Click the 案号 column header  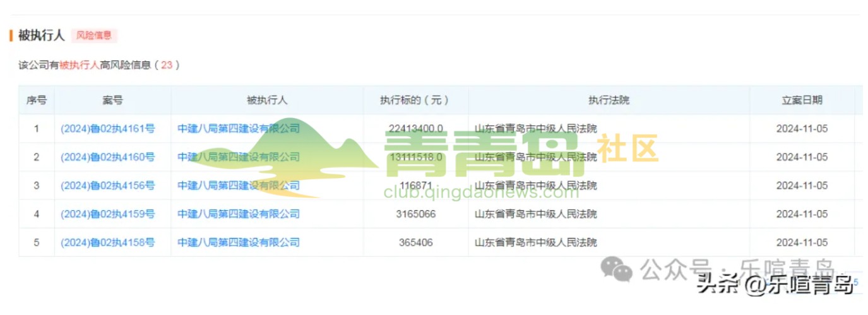[112, 100]
